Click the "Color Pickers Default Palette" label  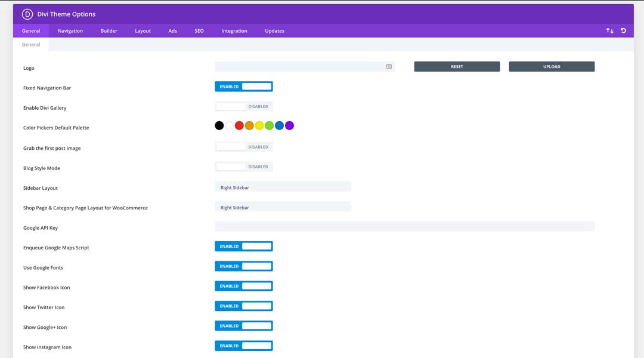point(56,128)
